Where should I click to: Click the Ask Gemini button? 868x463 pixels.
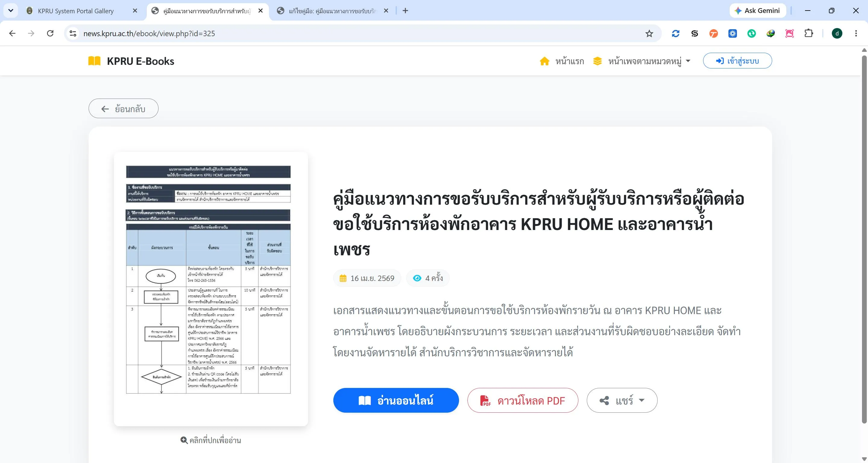(x=757, y=11)
